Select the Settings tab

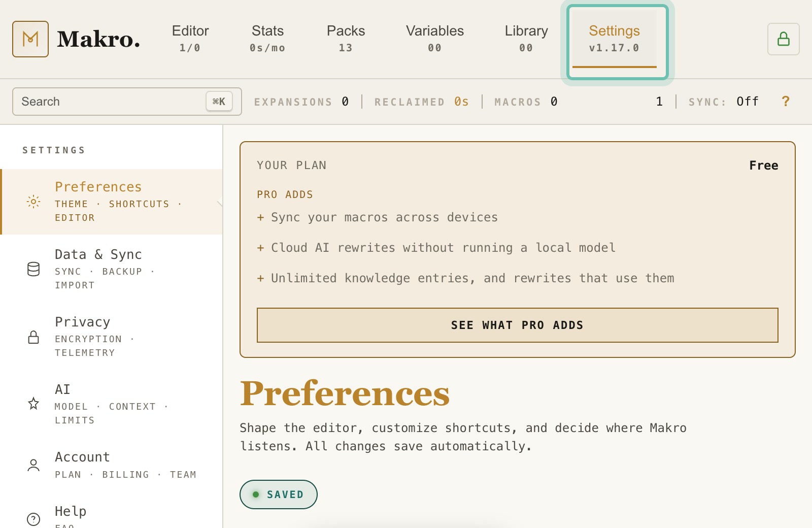[615, 39]
